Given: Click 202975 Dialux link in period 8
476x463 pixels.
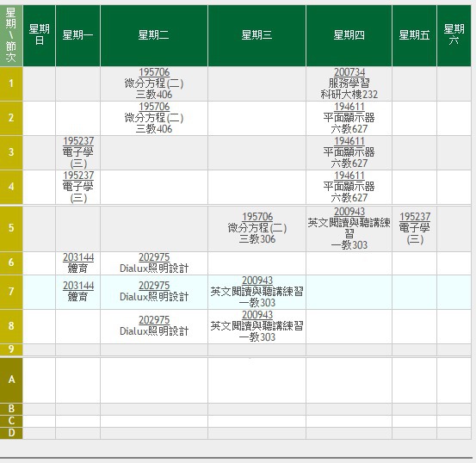Looking at the screenshot, I should click(154, 319).
